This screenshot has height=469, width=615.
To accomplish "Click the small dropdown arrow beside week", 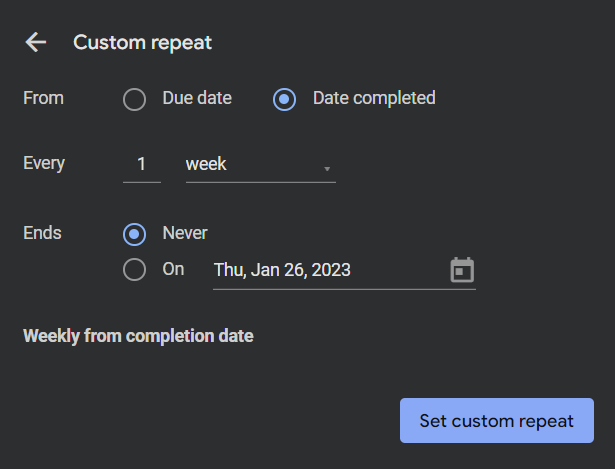I will (327, 169).
